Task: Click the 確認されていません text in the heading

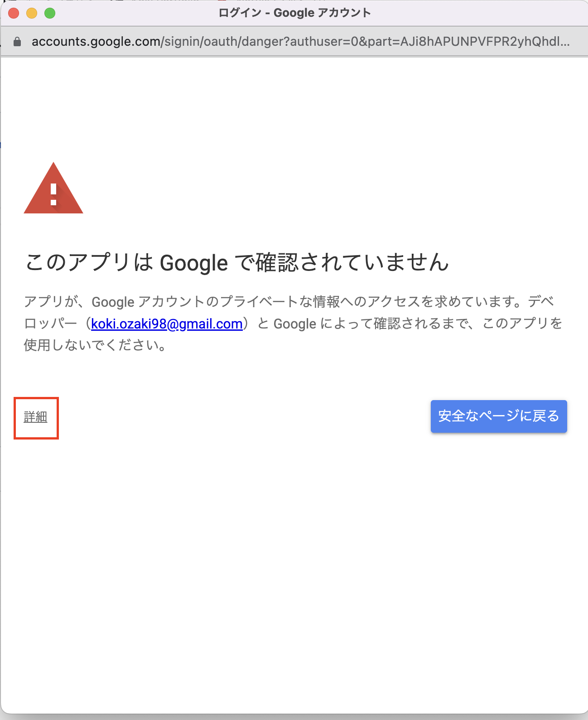Action: point(352,262)
